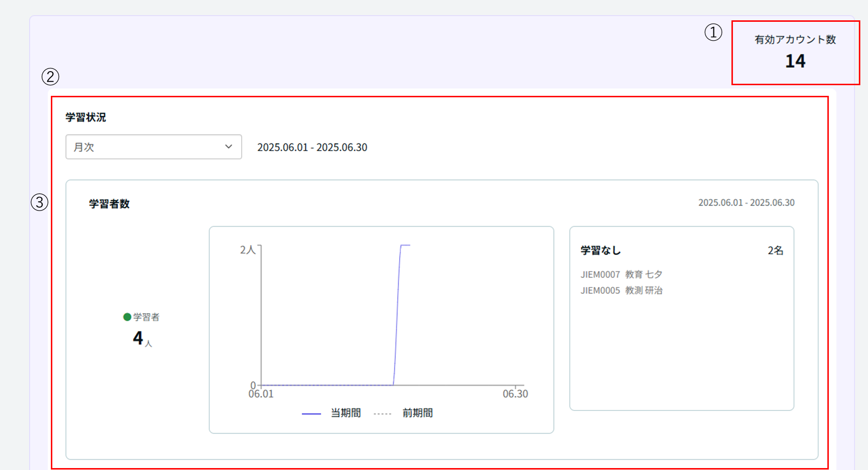The height and width of the screenshot is (470, 868).
Task: Click the large 4 learner count
Action: pos(139,338)
